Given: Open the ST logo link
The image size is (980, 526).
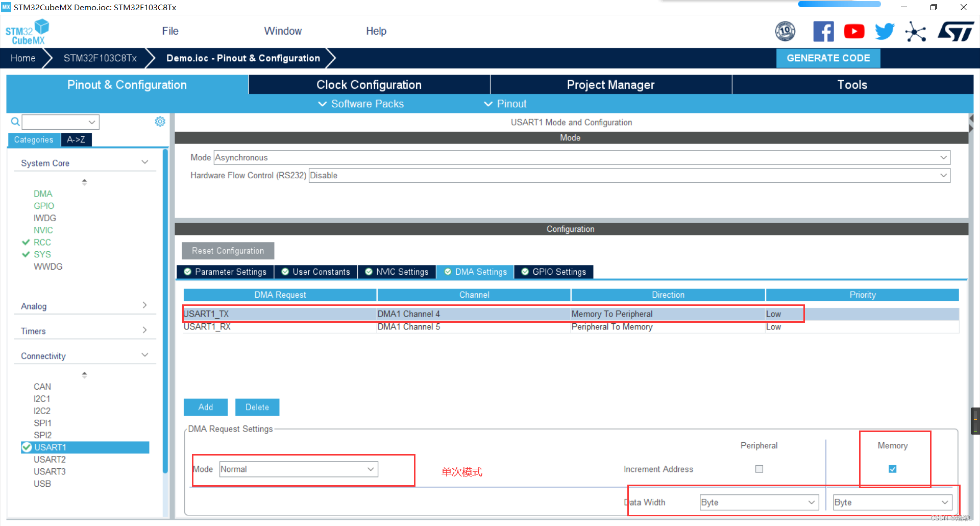Looking at the screenshot, I should (955, 31).
